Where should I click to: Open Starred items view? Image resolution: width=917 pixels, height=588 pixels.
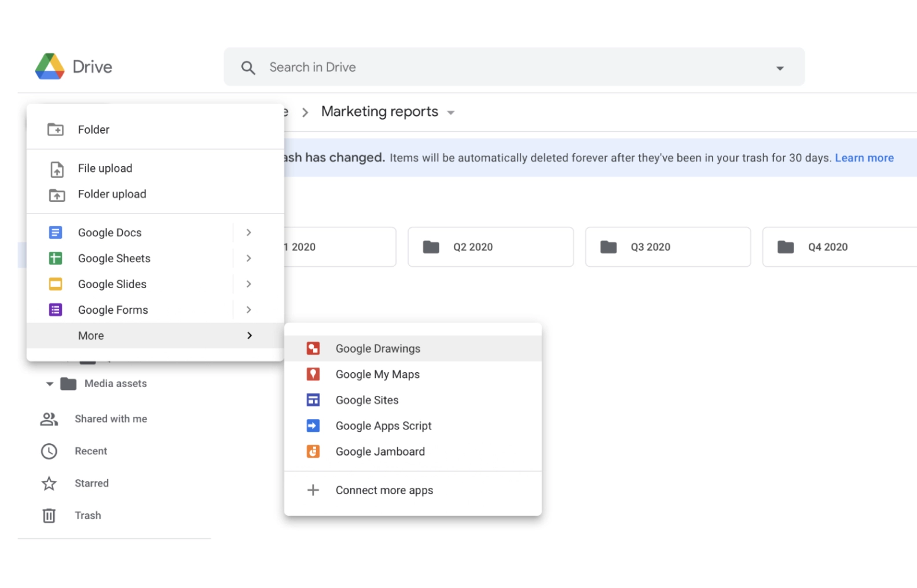(91, 483)
